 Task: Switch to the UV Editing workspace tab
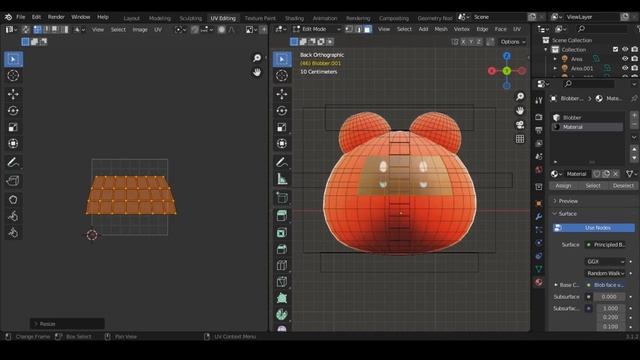(x=223, y=18)
